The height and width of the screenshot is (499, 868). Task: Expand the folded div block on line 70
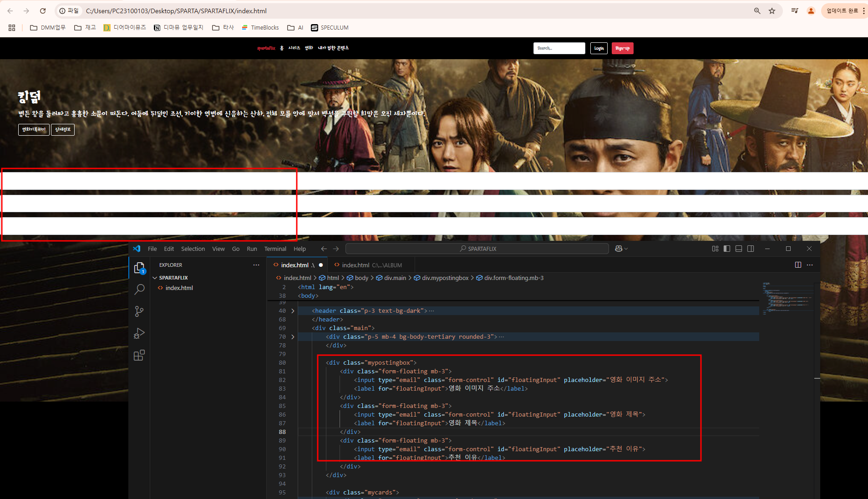tap(293, 337)
